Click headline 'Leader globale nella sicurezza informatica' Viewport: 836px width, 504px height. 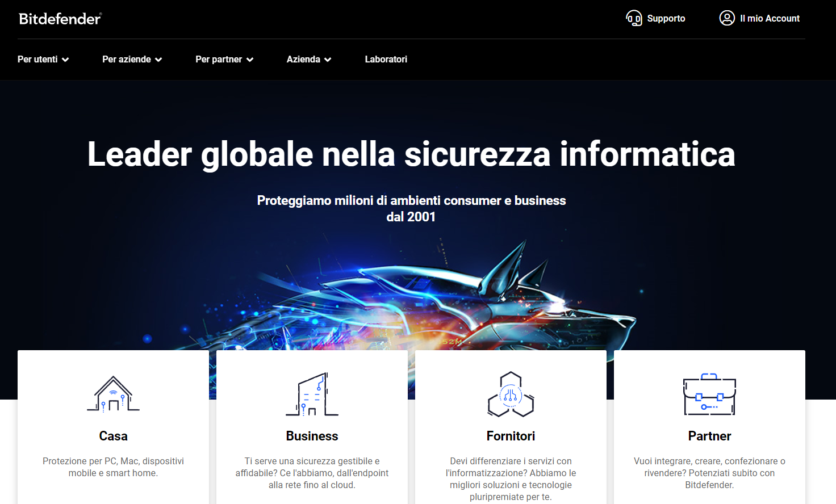click(411, 154)
